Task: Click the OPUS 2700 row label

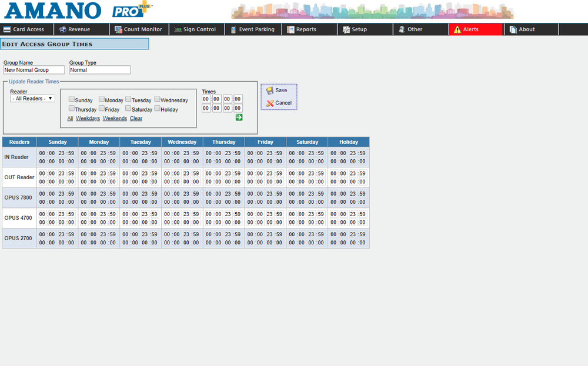Action: 18,238
